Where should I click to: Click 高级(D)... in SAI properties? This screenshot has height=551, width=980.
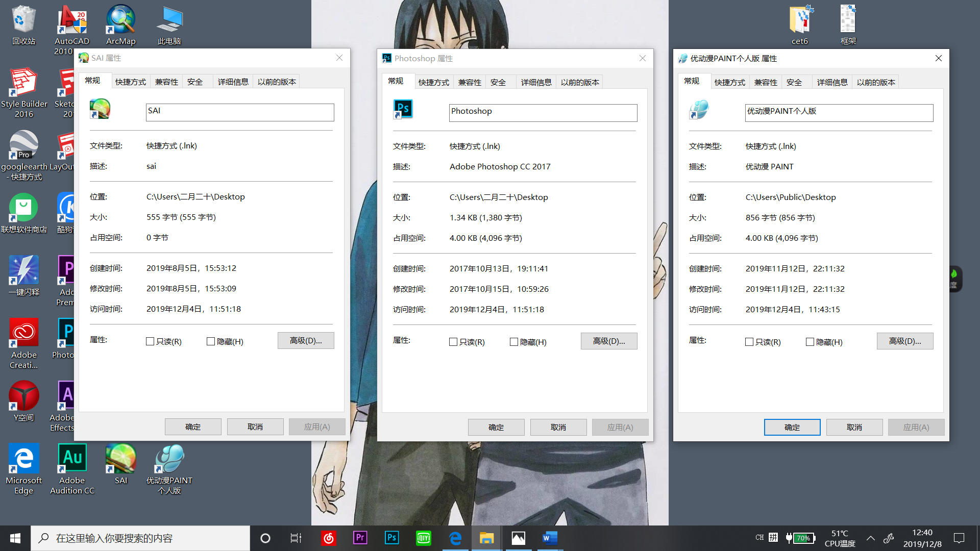tap(306, 341)
